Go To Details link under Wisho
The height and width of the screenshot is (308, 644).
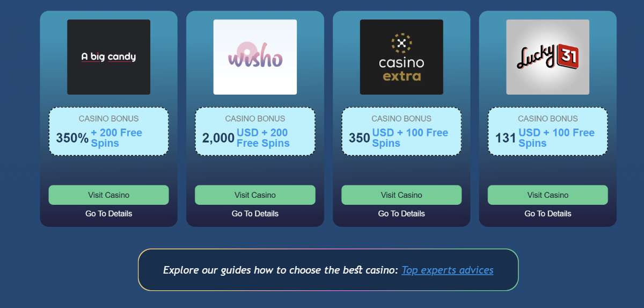(255, 213)
